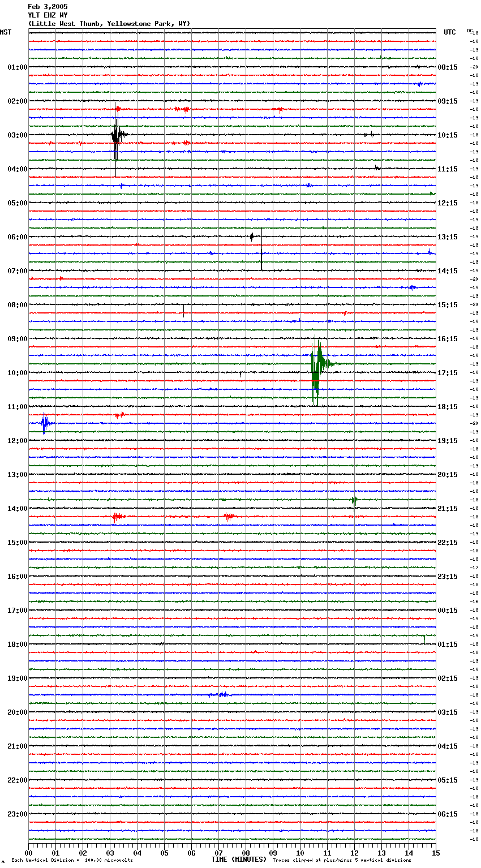Click the 00:15 UTC time label
The height and width of the screenshot is (868, 481).
448,611
